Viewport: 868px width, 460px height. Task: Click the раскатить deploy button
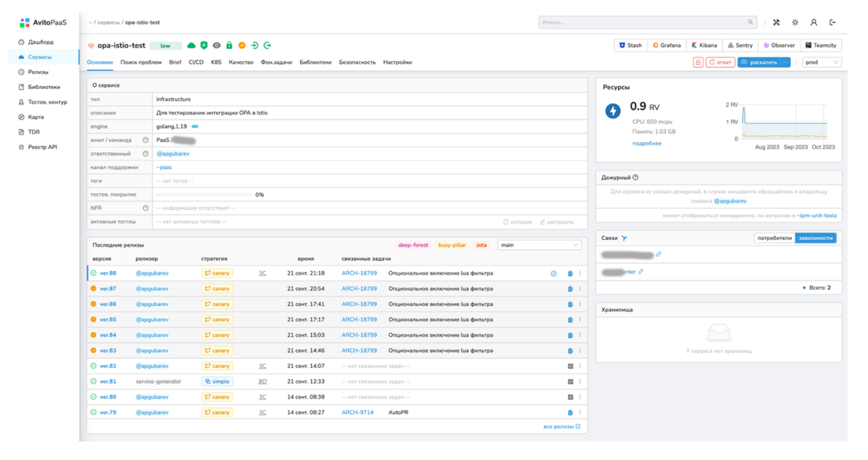pyautogui.click(x=759, y=62)
